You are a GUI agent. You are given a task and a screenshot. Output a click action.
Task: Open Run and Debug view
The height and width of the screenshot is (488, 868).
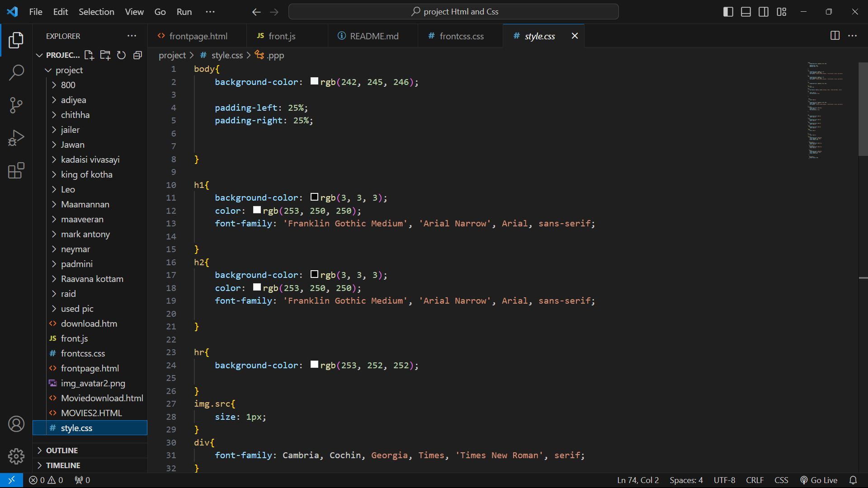pyautogui.click(x=16, y=138)
